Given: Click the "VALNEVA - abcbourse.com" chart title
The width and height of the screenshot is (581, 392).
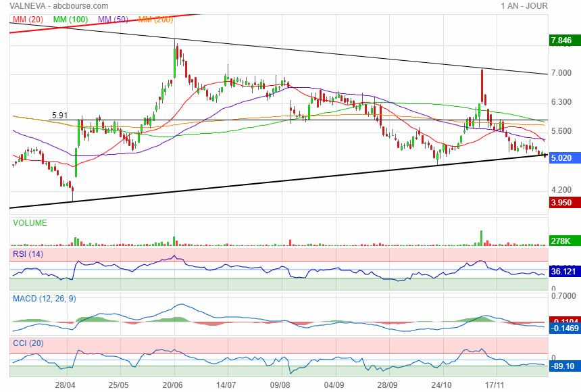Looking at the screenshot, I should point(59,6).
